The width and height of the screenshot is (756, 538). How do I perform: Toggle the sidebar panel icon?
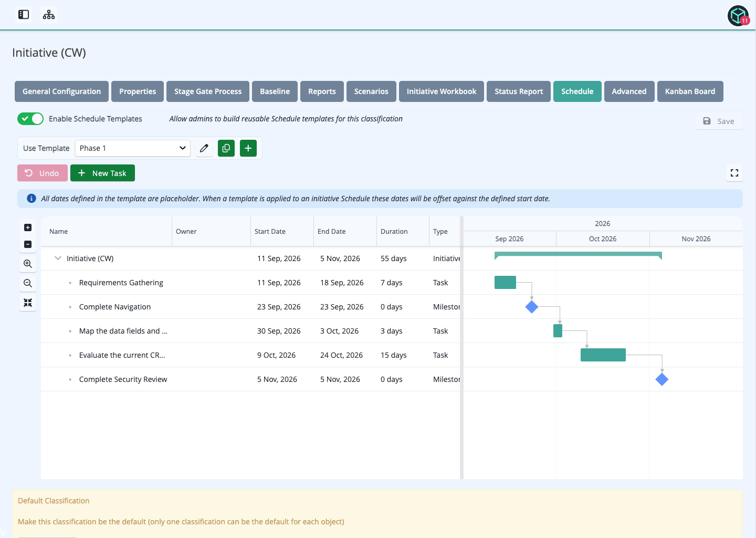tap(24, 15)
